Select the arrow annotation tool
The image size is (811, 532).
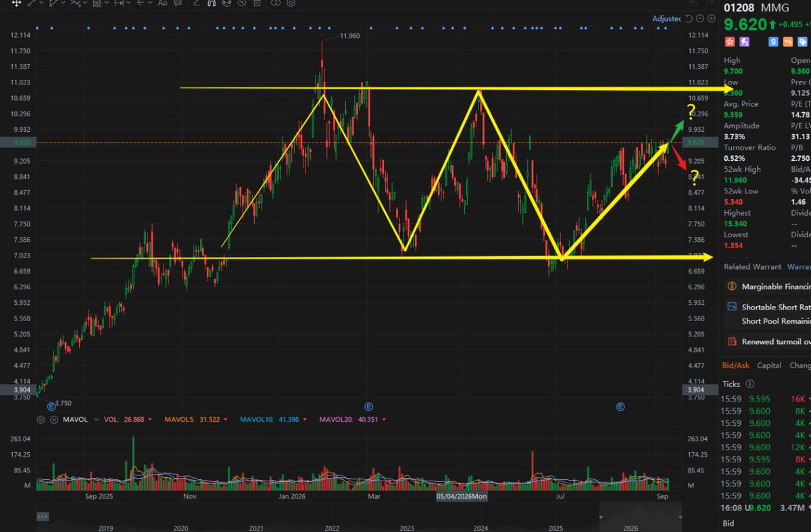[141, 3]
